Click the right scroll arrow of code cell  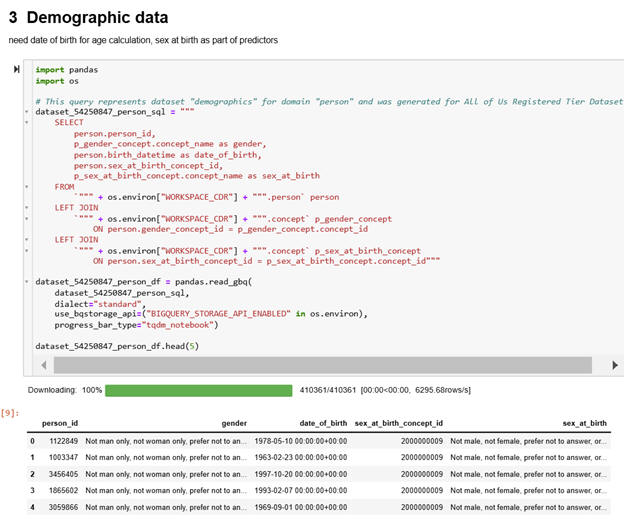pos(615,365)
